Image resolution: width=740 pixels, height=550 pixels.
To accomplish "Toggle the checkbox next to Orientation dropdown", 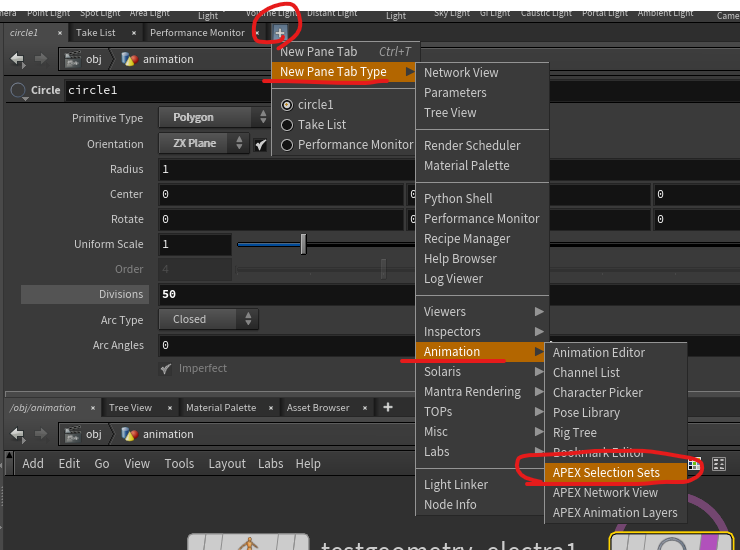I will 260,144.
